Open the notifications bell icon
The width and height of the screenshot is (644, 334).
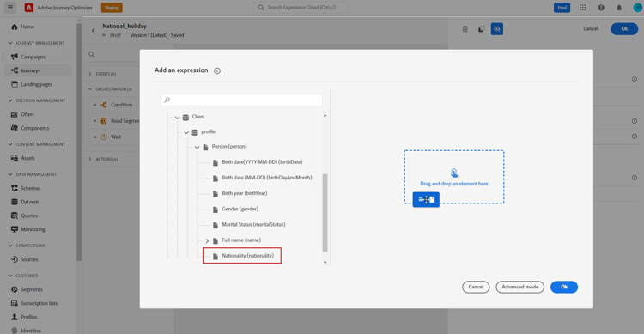pyautogui.click(x=619, y=8)
